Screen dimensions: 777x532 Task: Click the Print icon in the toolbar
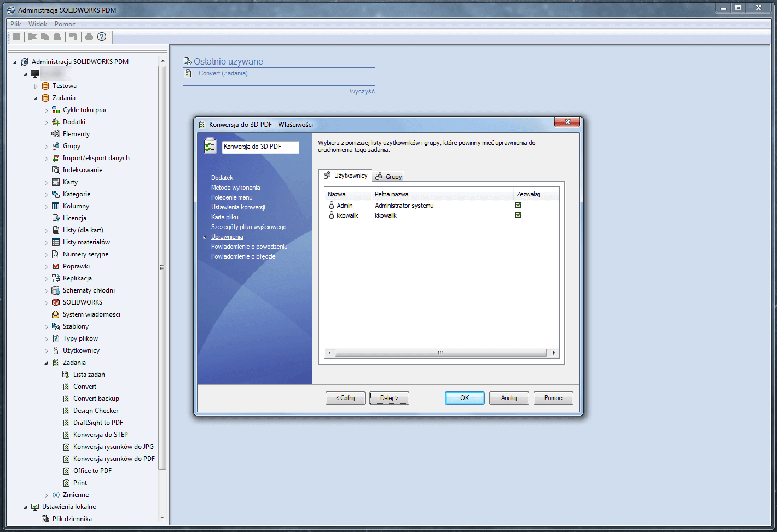click(x=89, y=37)
